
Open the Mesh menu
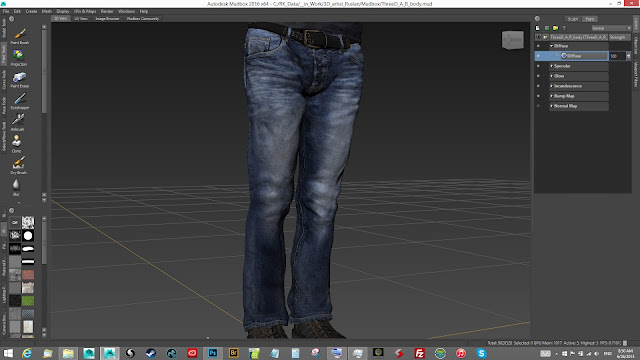point(47,11)
